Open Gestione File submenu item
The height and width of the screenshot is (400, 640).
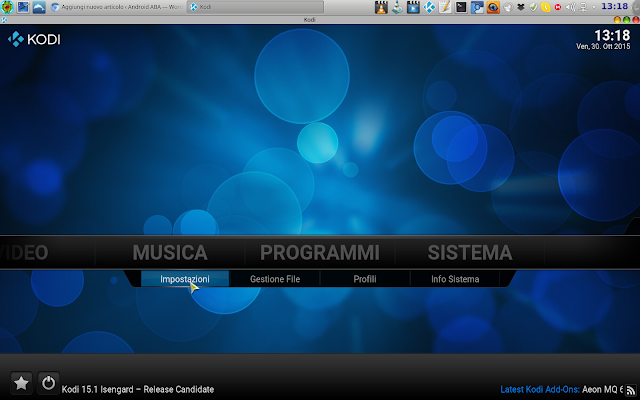[275, 279]
